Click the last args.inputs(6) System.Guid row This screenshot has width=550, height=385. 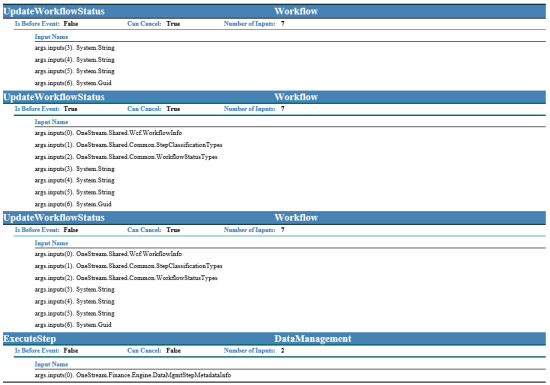pos(73,325)
